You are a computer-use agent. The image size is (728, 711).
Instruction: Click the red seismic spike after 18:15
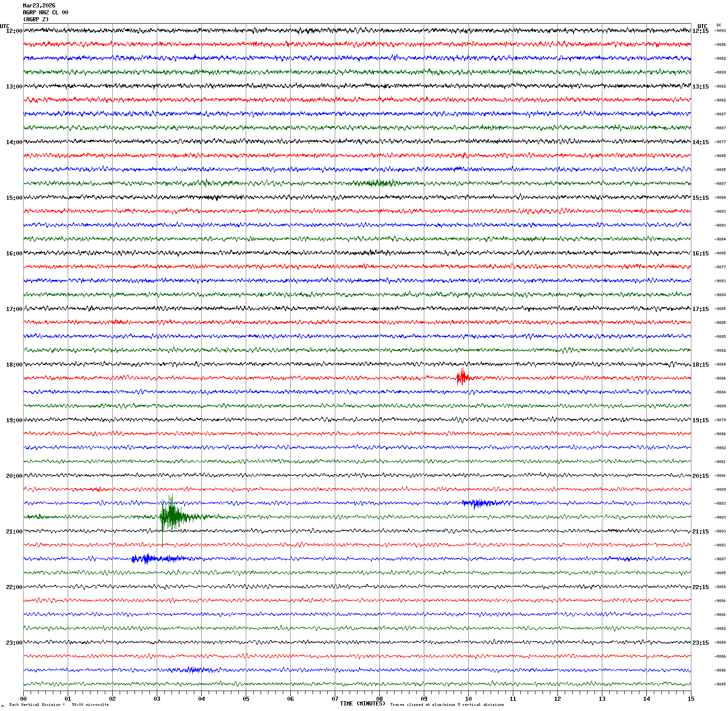coord(462,377)
